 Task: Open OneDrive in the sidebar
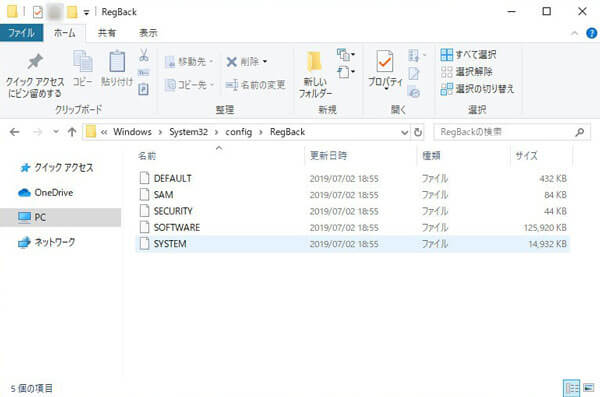(x=46, y=193)
